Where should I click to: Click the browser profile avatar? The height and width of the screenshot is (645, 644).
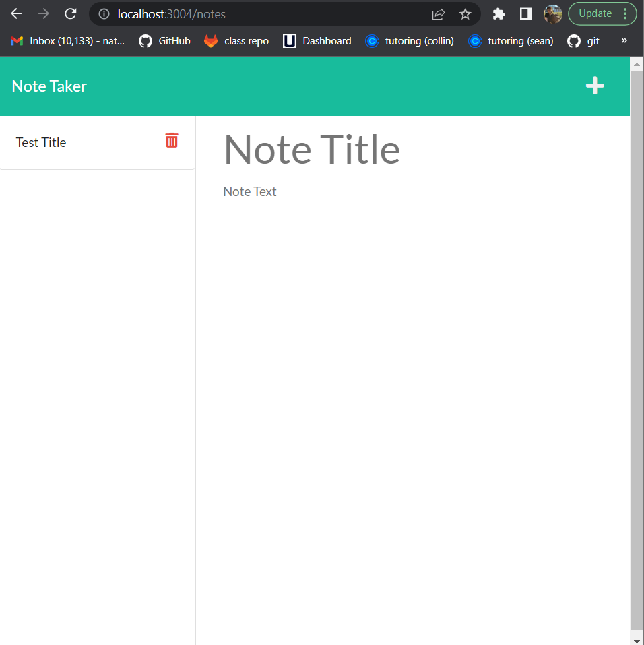[x=552, y=13]
